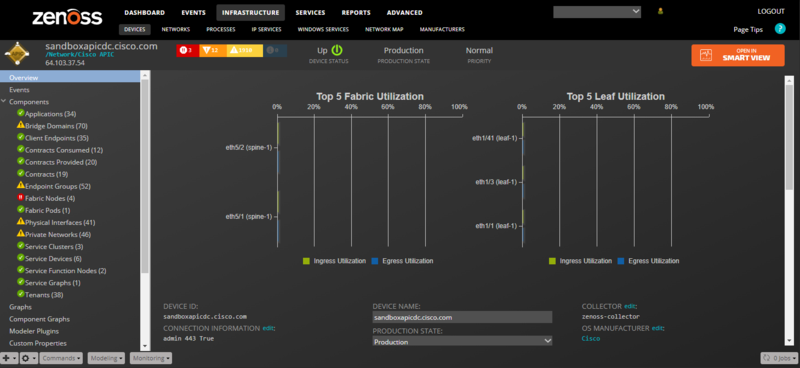Open the Dashboard menu
This screenshot has width=800, height=368.
(144, 13)
